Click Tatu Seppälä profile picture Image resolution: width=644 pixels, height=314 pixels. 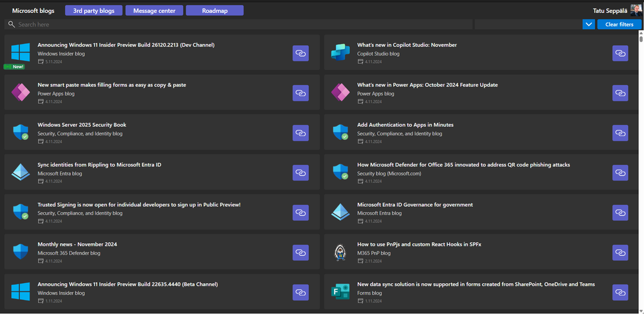(636, 10)
